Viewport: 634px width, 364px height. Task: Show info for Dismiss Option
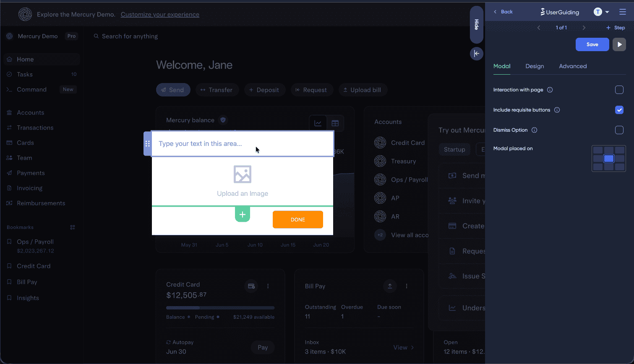point(535,130)
